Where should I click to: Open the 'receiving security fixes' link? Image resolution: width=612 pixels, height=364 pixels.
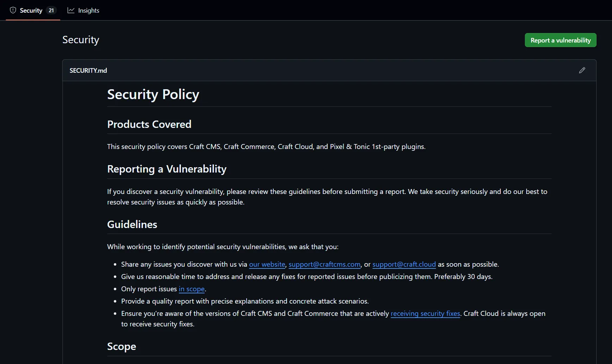pyautogui.click(x=425, y=313)
